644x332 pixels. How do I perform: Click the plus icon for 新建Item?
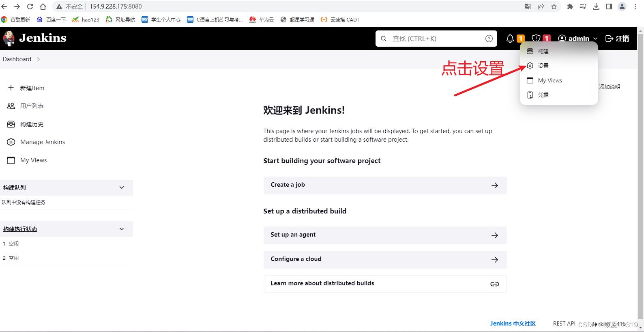point(11,88)
